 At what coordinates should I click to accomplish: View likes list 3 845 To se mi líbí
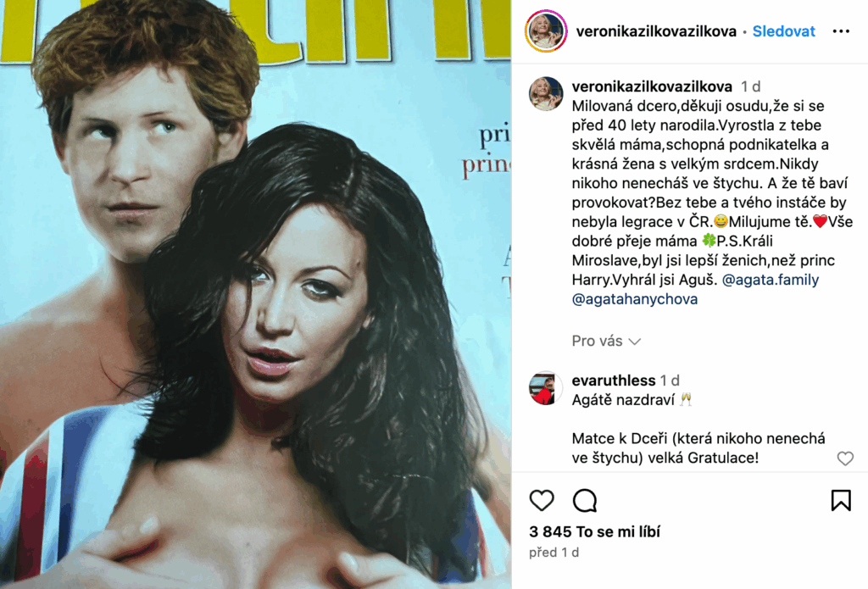click(594, 532)
